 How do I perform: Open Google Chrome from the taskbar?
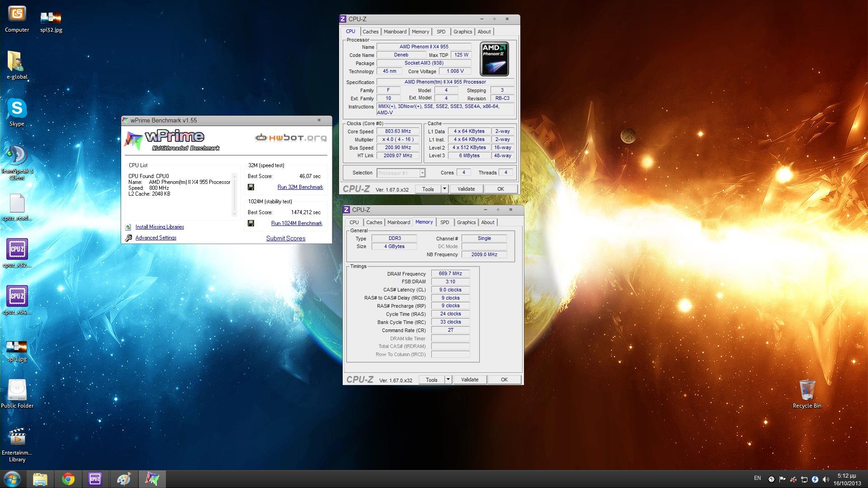[68, 479]
